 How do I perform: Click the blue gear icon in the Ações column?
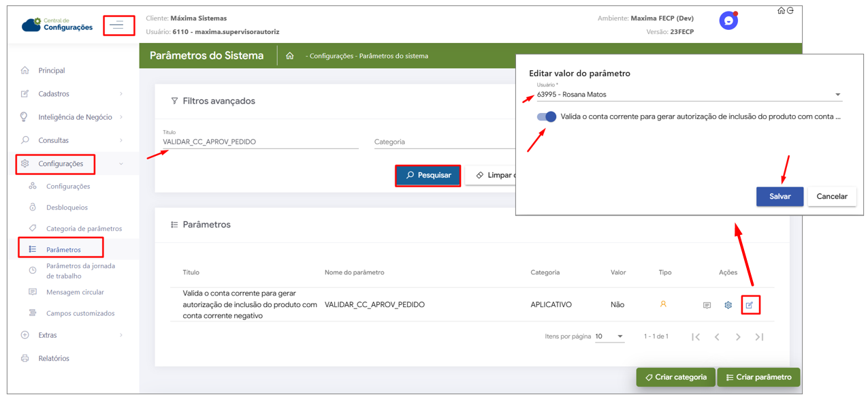click(x=728, y=305)
